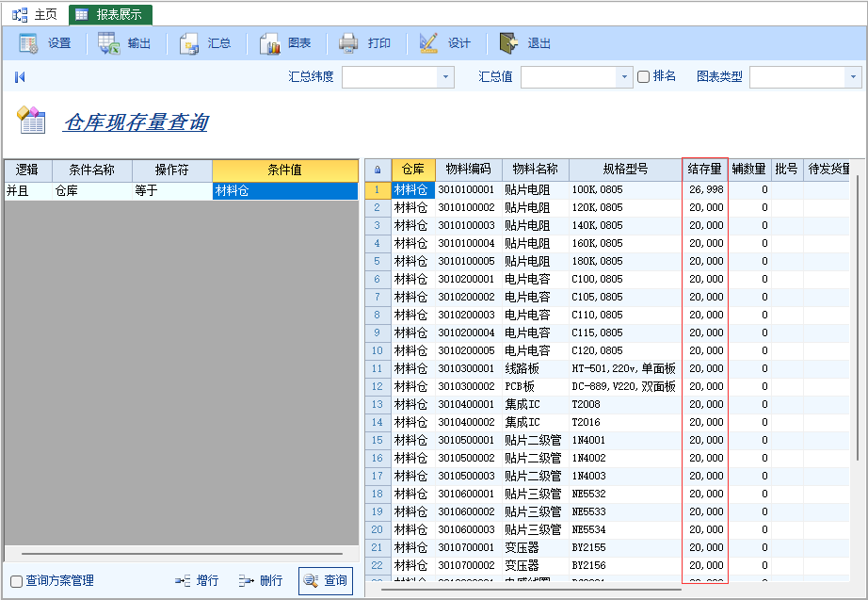
Task: Click the 批号 column header
Action: pyautogui.click(x=787, y=169)
